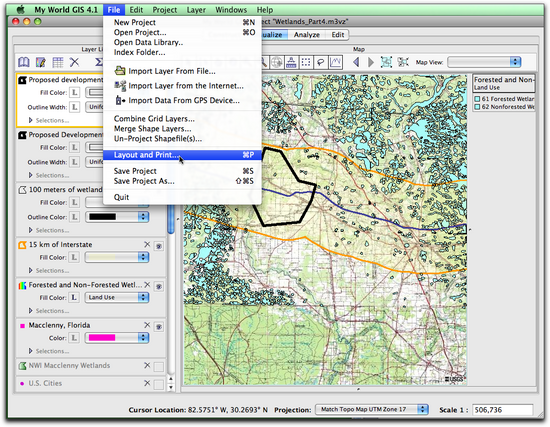Open the layer info book icon
The height and width of the screenshot is (427, 550).
click(x=24, y=62)
